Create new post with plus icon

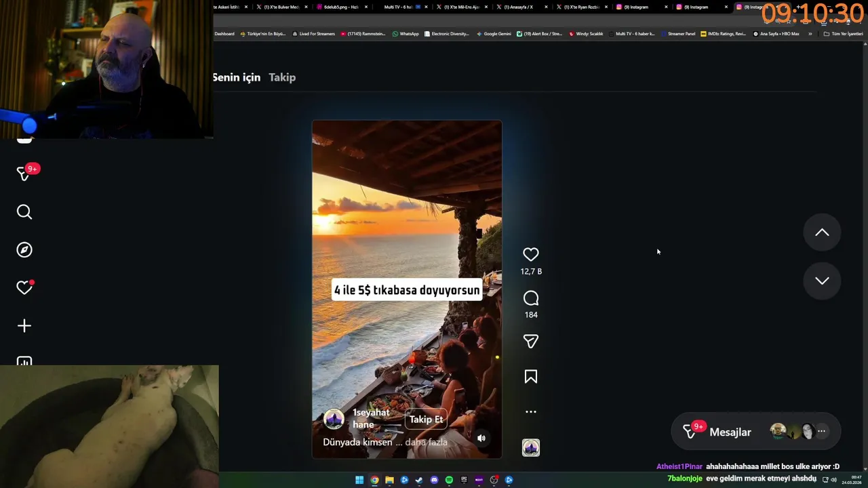[24, 326]
